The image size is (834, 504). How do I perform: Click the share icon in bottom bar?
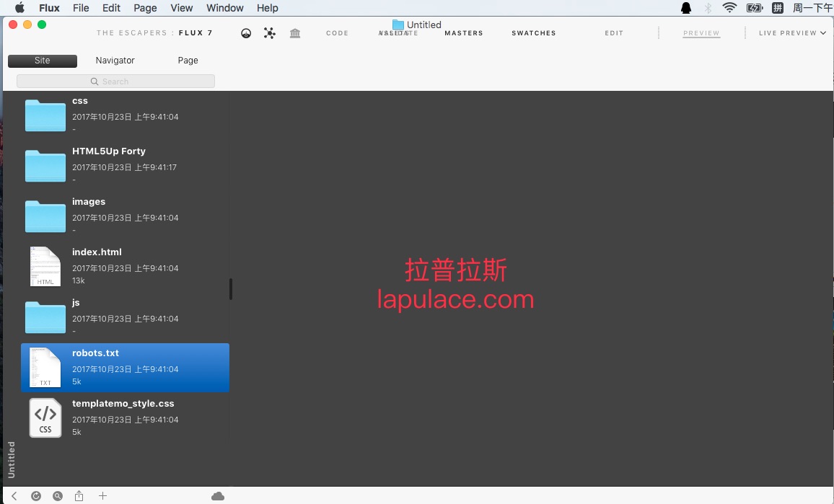[79, 495]
